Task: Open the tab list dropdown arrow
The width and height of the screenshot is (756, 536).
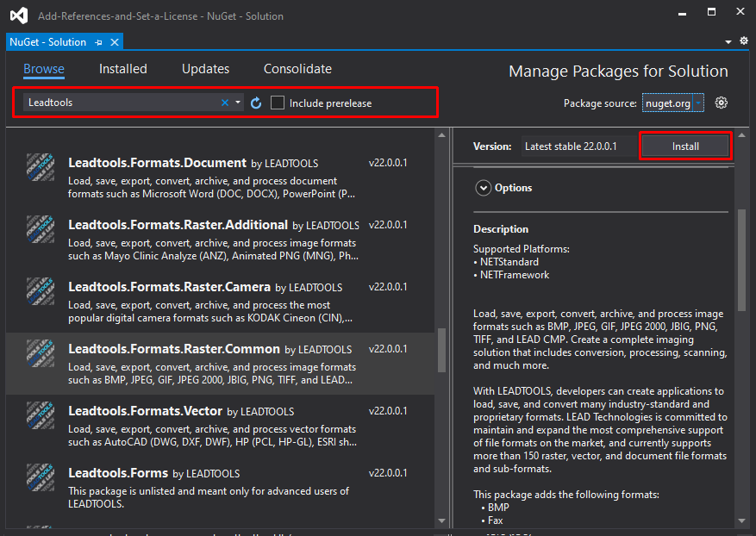Action: point(728,42)
